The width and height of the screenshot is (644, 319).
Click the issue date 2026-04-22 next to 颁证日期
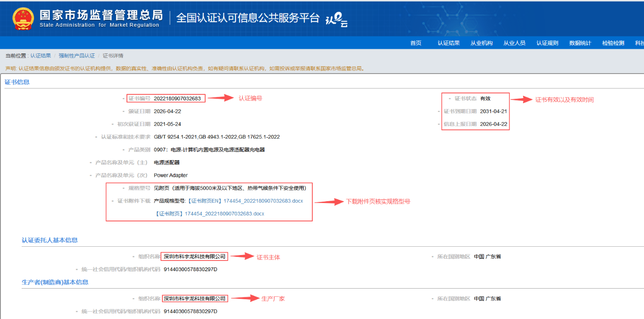(167, 111)
